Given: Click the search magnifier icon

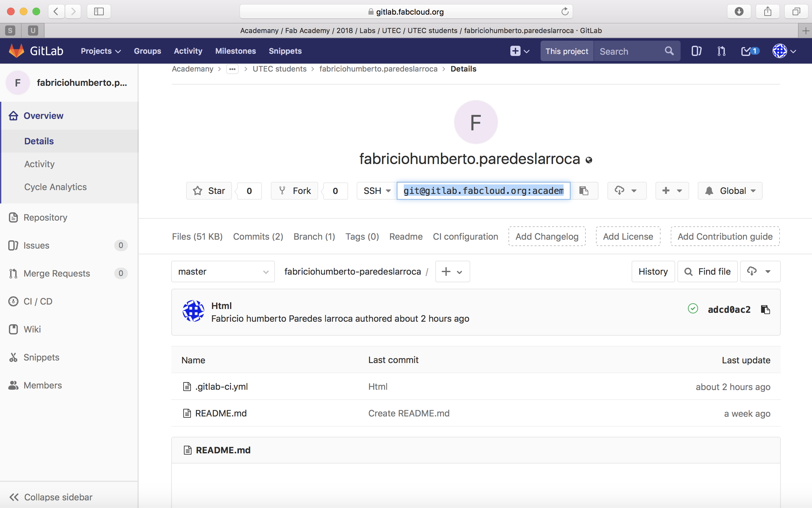Looking at the screenshot, I should [x=669, y=51].
